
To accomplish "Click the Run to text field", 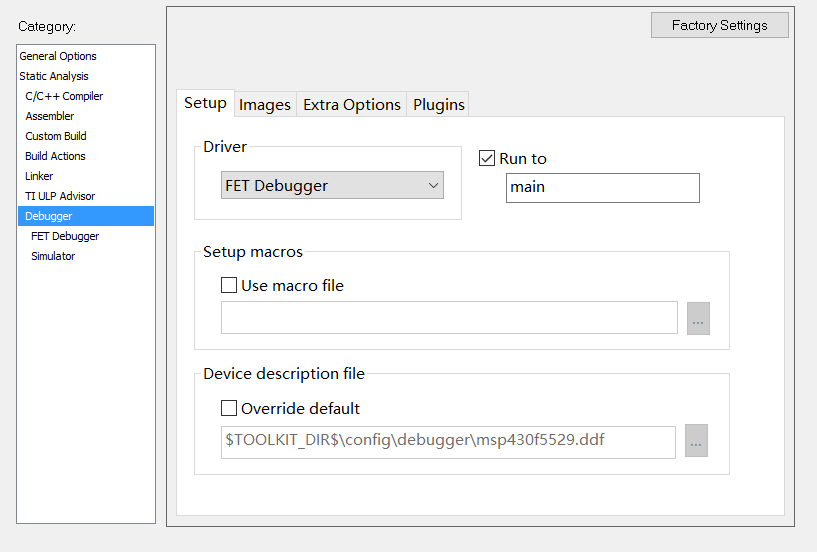I will point(602,187).
